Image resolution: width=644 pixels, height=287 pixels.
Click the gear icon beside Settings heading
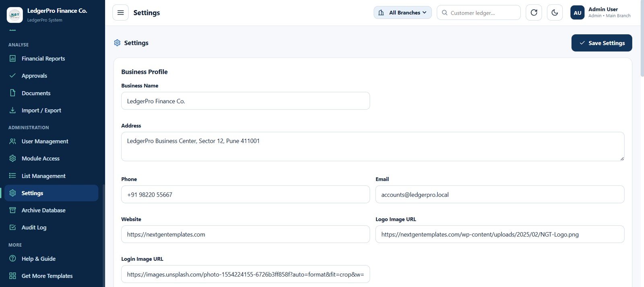click(x=117, y=43)
